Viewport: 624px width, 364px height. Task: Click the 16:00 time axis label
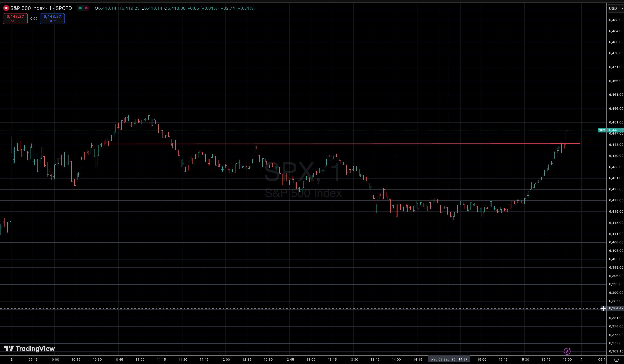click(567, 360)
